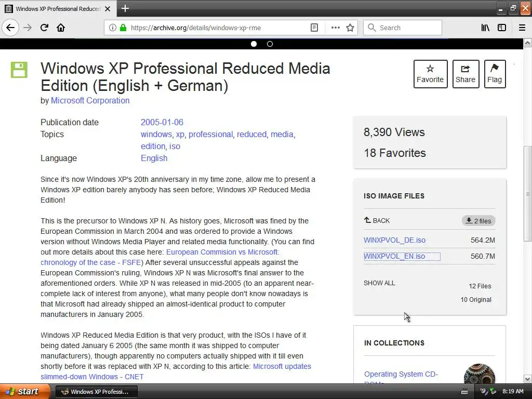Click the vertical scrollbar thumb
This screenshot has width=532, height=399.
coord(528,194)
